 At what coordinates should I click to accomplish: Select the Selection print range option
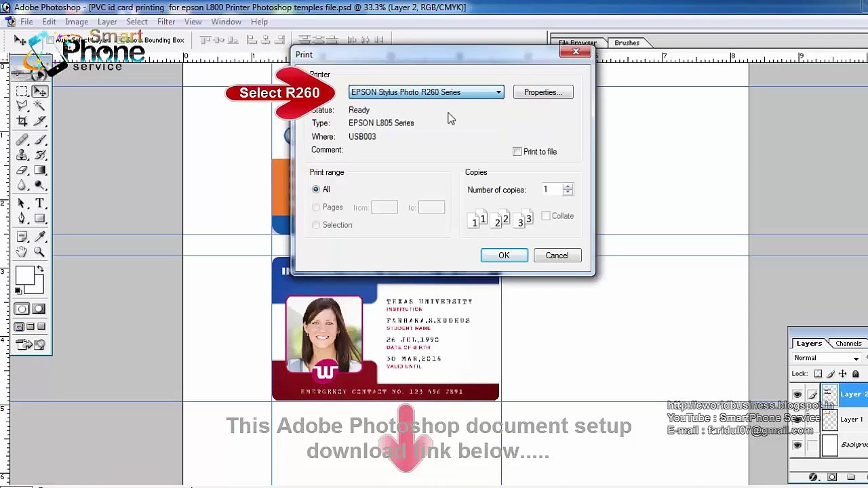click(316, 225)
